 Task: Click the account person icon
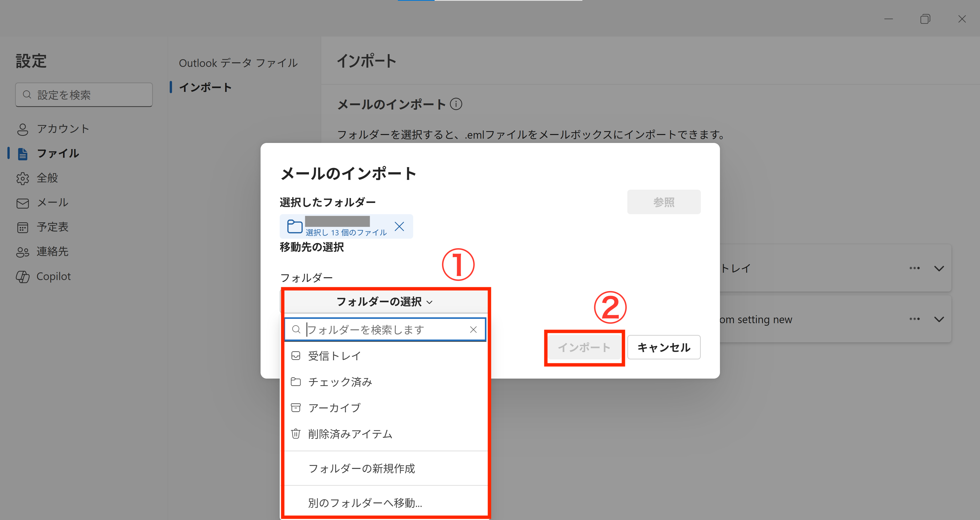point(22,129)
